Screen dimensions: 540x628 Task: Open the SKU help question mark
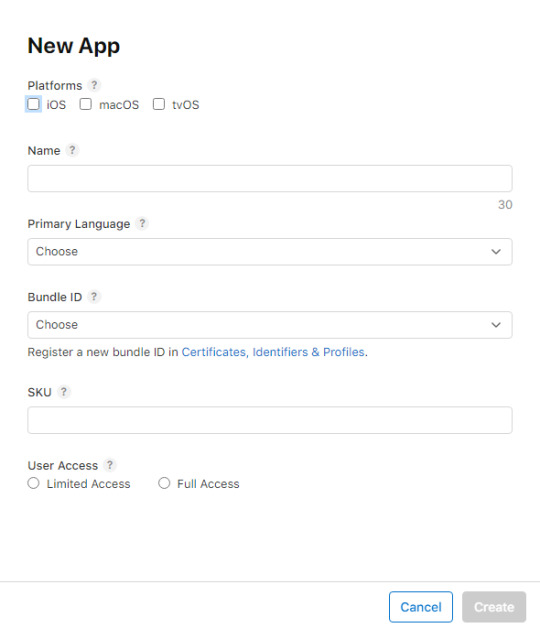pyautogui.click(x=64, y=391)
